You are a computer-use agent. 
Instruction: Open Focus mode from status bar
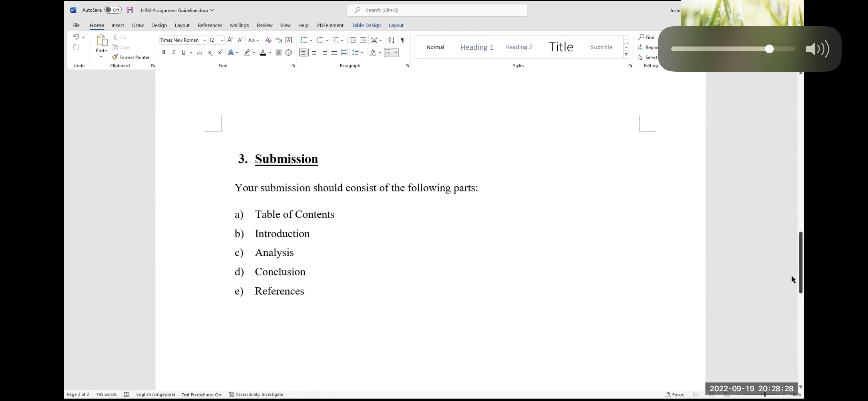click(x=675, y=395)
